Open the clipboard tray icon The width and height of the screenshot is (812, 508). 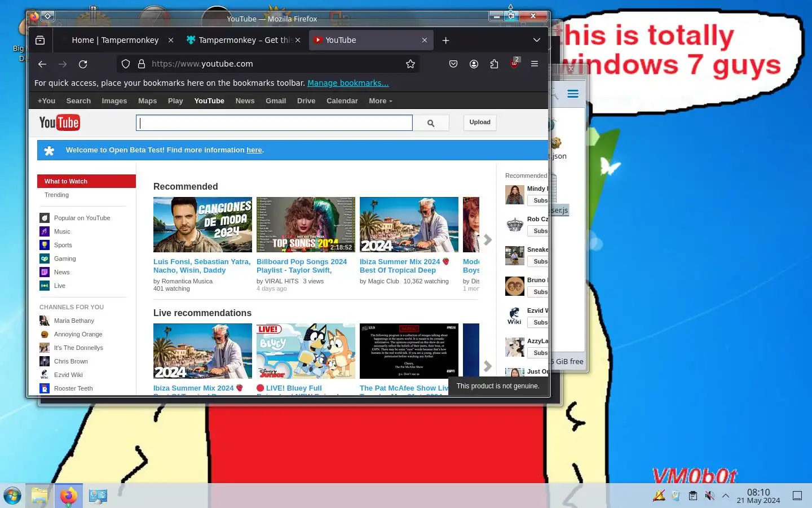tap(693, 496)
